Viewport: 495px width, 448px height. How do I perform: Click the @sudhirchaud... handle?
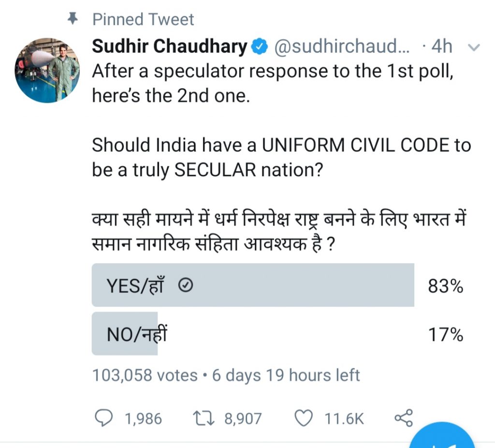(342, 46)
